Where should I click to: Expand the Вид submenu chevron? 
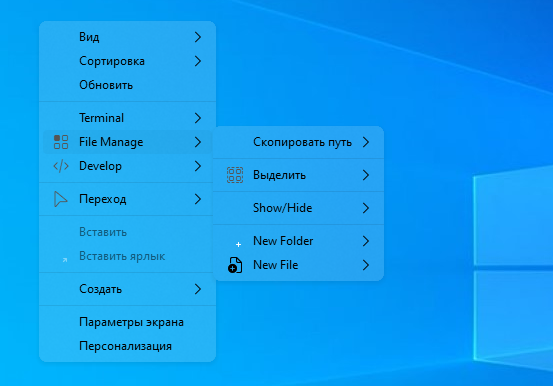click(x=198, y=37)
